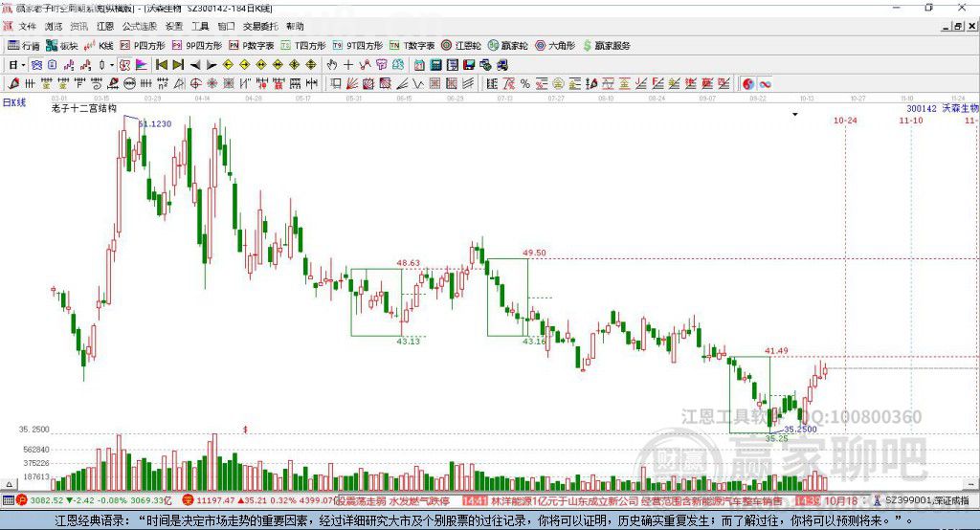The width and height of the screenshot is (980, 530).
Task: Open the 工具 menu
Action: tap(200, 26)
